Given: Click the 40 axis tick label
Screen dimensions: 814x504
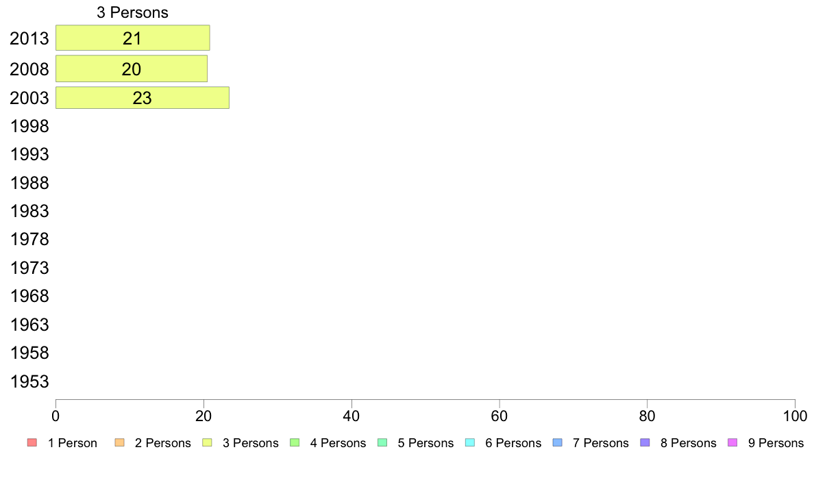Looking at the screenshot, I should click(x=351, y=416).
